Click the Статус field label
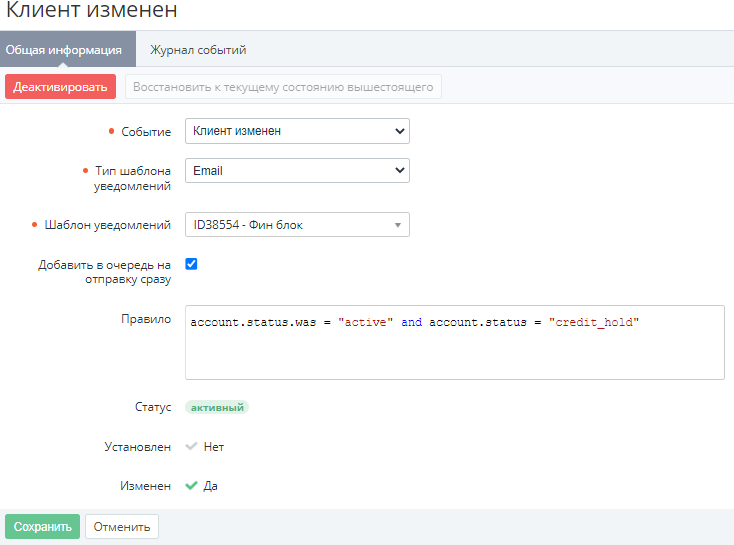 pyautogui.click(x=153, y=408)
